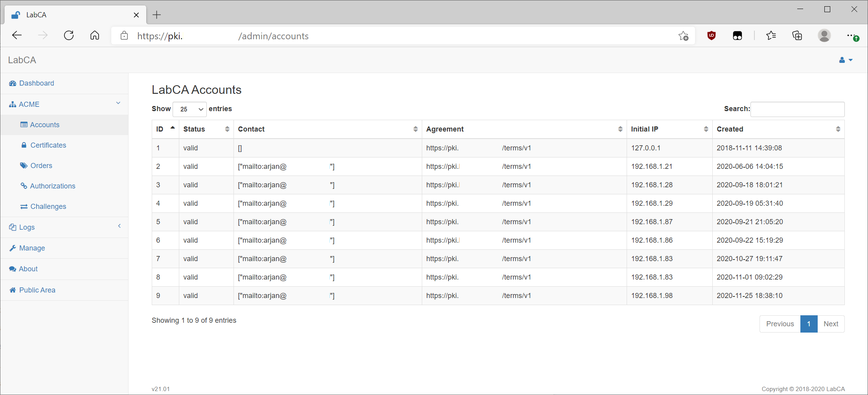The height and width of the screenshot is (395, 868).
Task: Open the Manage wrench icon
Action: (x=13, y=248)
